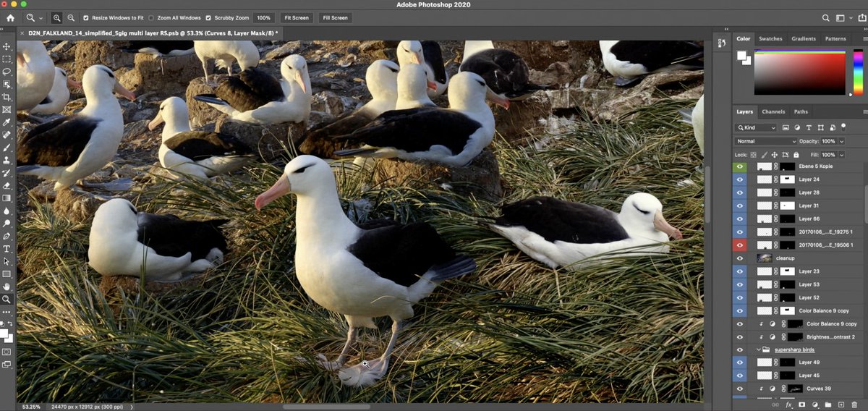Select the Type tool

pos(7,248)
